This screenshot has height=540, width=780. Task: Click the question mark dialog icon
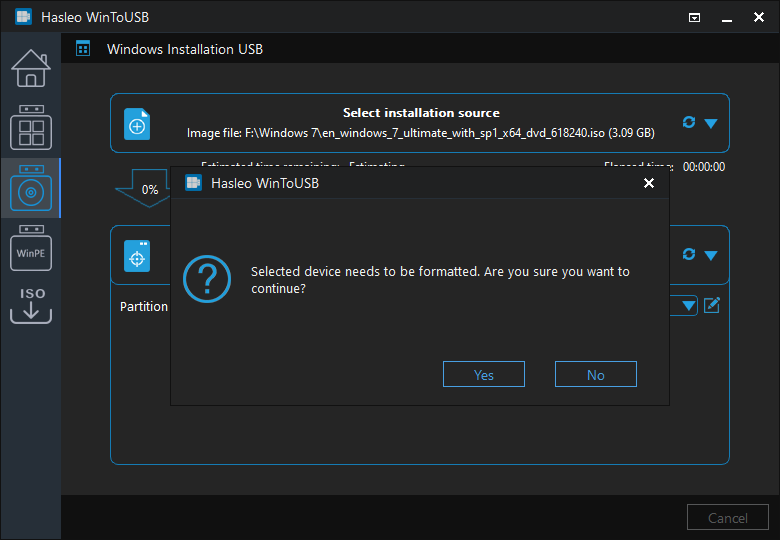point(207,279)
